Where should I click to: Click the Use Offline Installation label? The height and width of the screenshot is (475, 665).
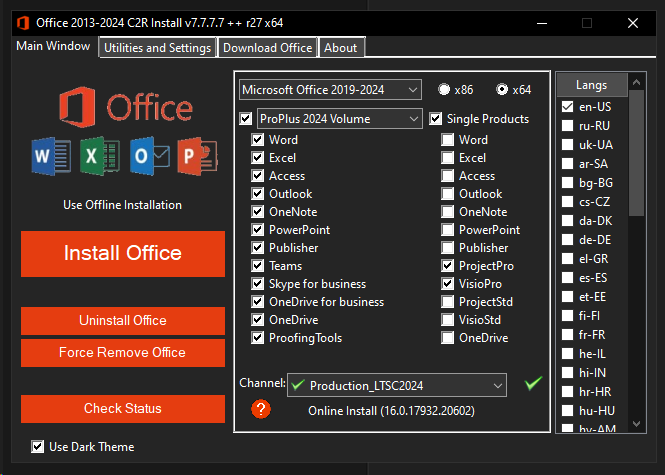click(123, 205)
